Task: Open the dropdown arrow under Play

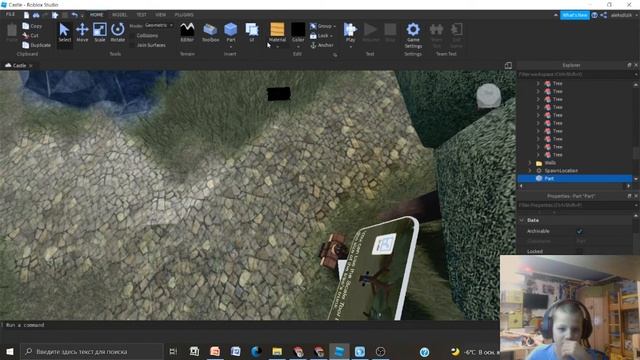Action: click(350, 47)
